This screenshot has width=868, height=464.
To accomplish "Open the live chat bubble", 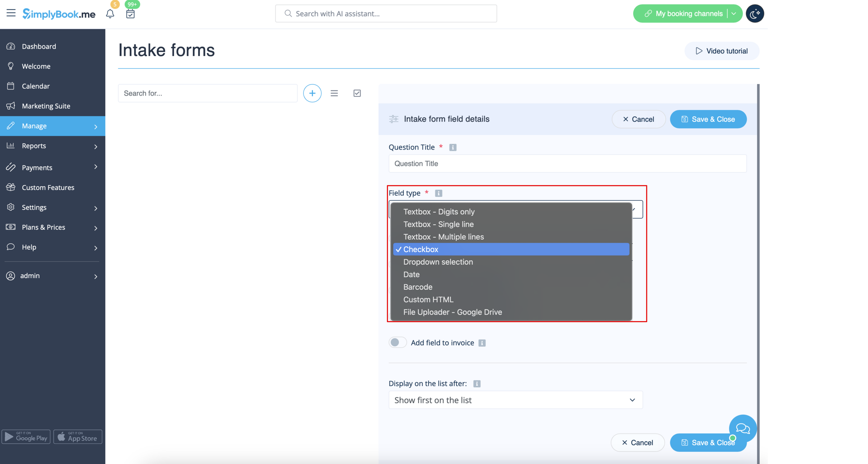I will [x=743, y=429].
